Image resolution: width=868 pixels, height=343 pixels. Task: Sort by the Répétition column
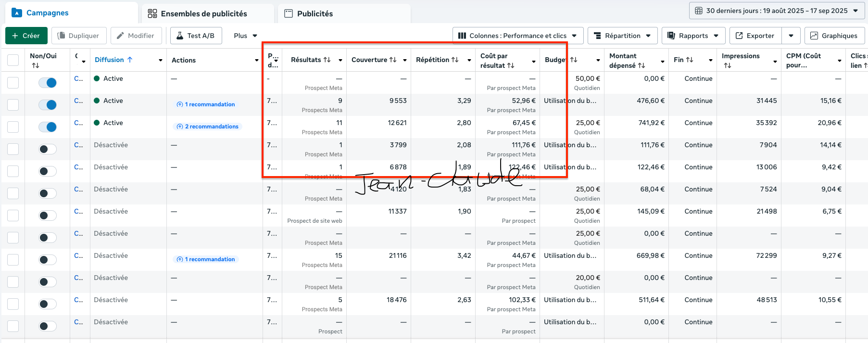pos(437,60)
